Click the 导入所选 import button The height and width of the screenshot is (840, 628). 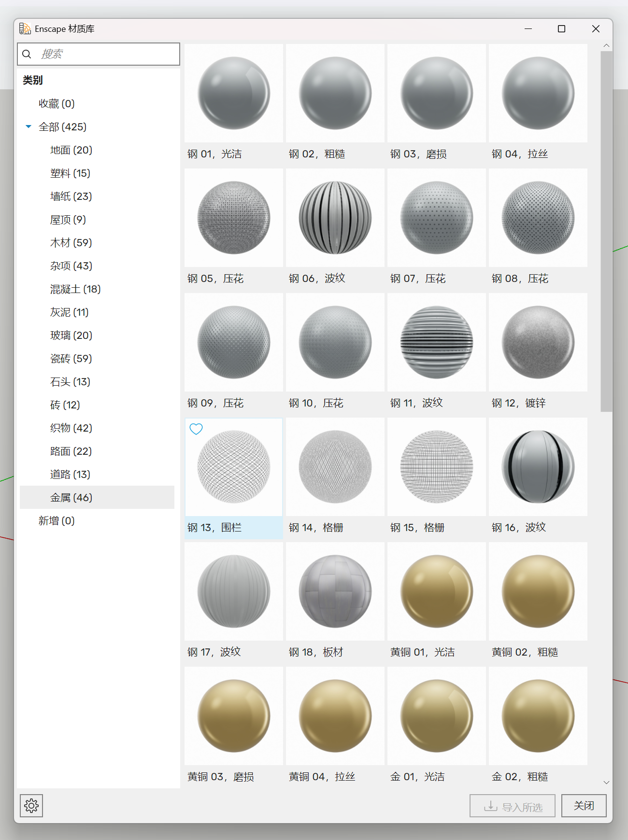coord(512,806)
